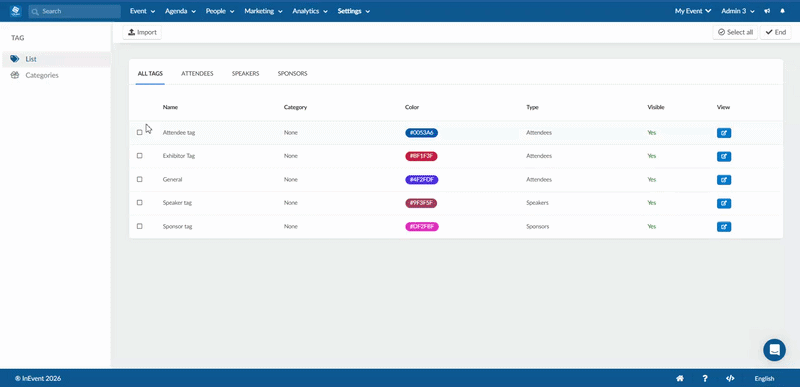Switch to the SPONSORS tab
The height and width of the screenshot is (387, 800).
[292, 74]
